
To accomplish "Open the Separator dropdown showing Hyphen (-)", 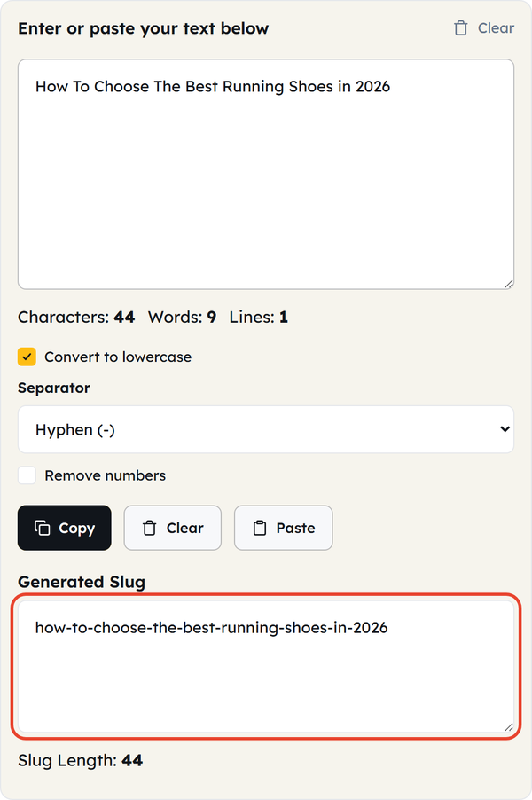I will coord(266,429).
